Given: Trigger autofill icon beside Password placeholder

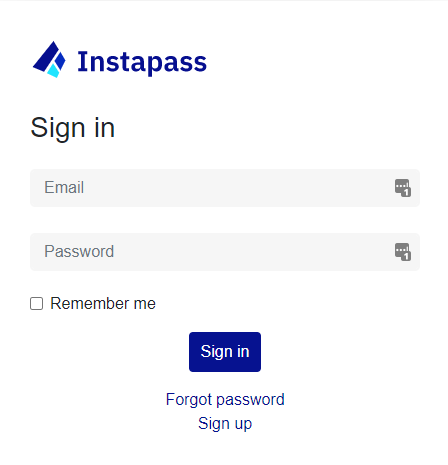Looking at the screenshot, I should click(403, 252).
